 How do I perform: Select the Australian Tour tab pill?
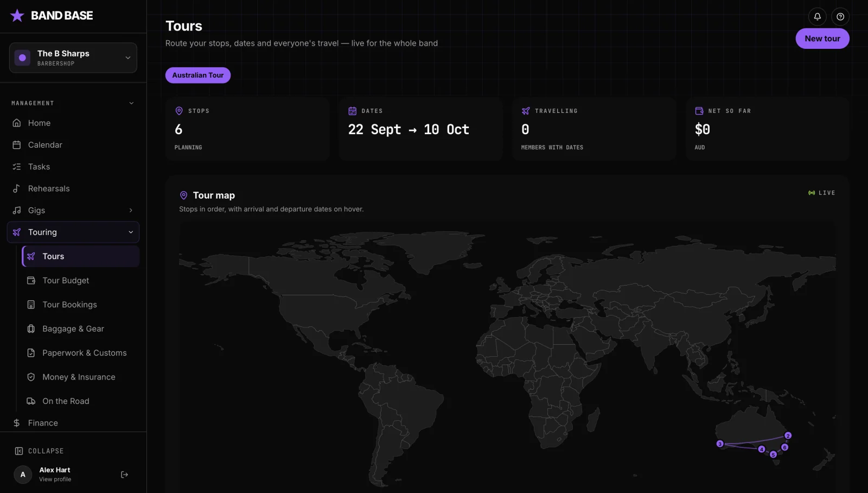[198, 75]
